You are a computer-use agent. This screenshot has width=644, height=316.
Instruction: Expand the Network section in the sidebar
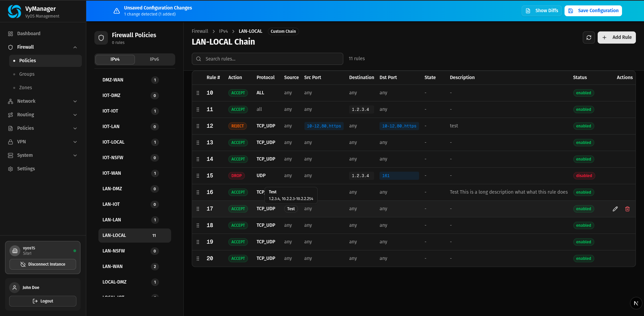(x=26, y=101)
